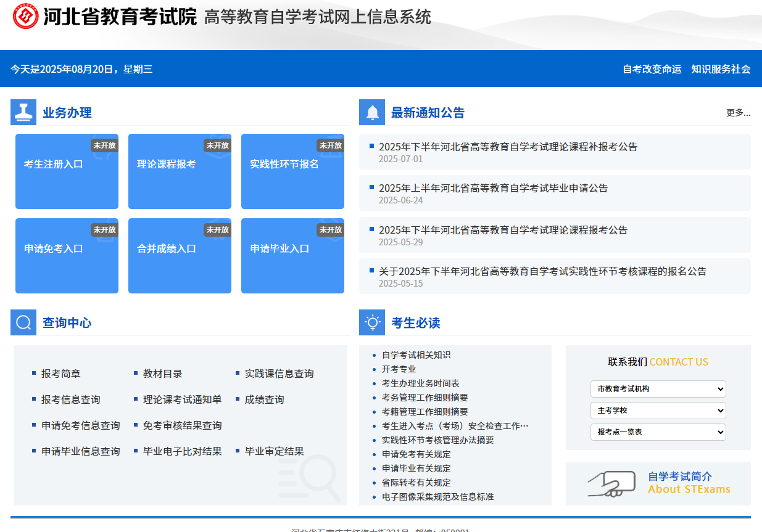This screenshot has width=762, height=532.
Task: Click the 2025-05-15 announcement date
Action: [x=401, y=284]
